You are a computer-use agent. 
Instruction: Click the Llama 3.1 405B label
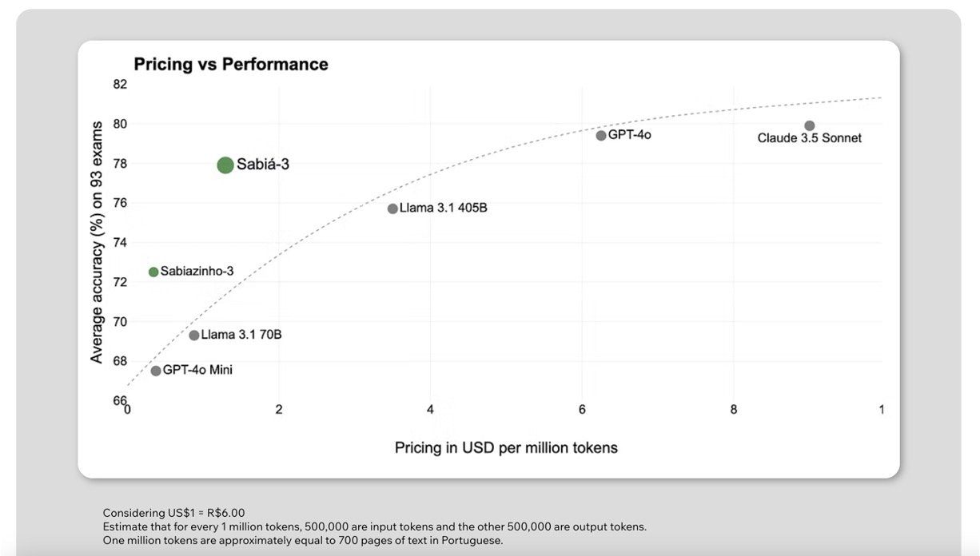[x=444, y=208]
